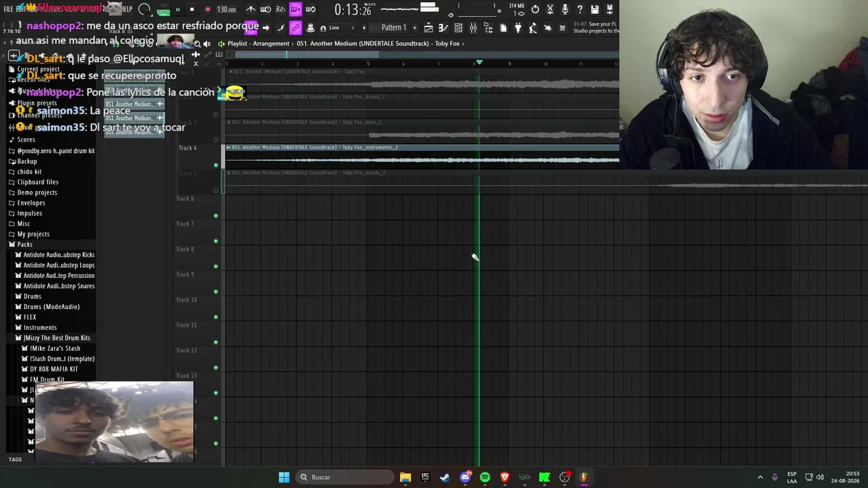Viewport: 868px width, 488px height.
Task: Click the render/export audio icon
Action: coord(610,9)
